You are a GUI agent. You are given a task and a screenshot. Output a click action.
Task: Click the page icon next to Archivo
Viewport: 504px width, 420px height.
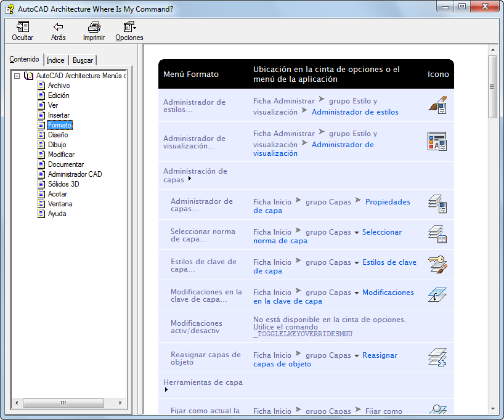(41, 86)
